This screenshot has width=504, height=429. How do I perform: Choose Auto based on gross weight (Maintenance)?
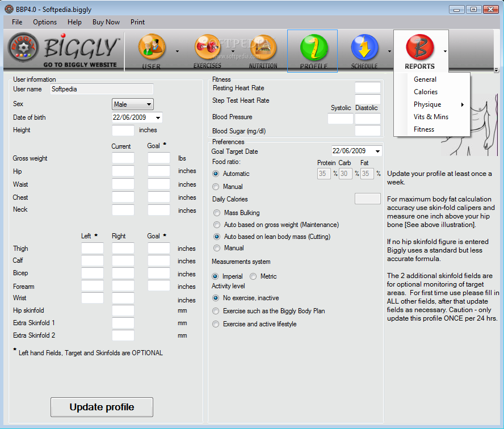[217, 225]
